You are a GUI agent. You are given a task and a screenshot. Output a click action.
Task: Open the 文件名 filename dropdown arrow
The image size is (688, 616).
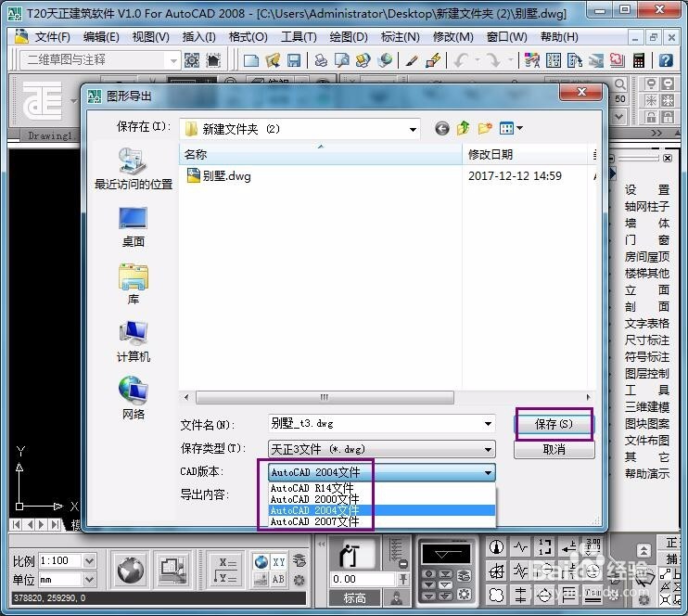tap(488, 424)
